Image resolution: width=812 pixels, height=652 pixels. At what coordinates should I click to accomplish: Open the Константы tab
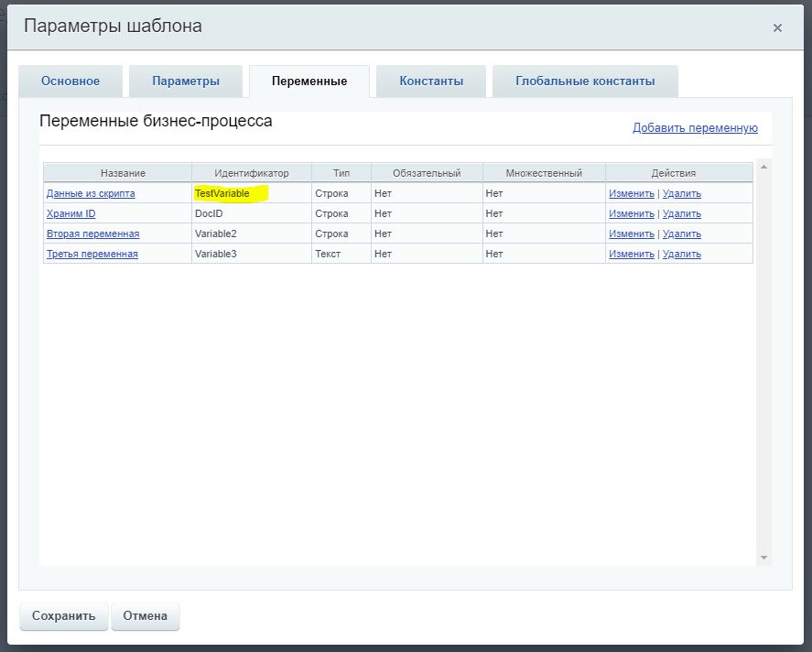tap(431, 81)
